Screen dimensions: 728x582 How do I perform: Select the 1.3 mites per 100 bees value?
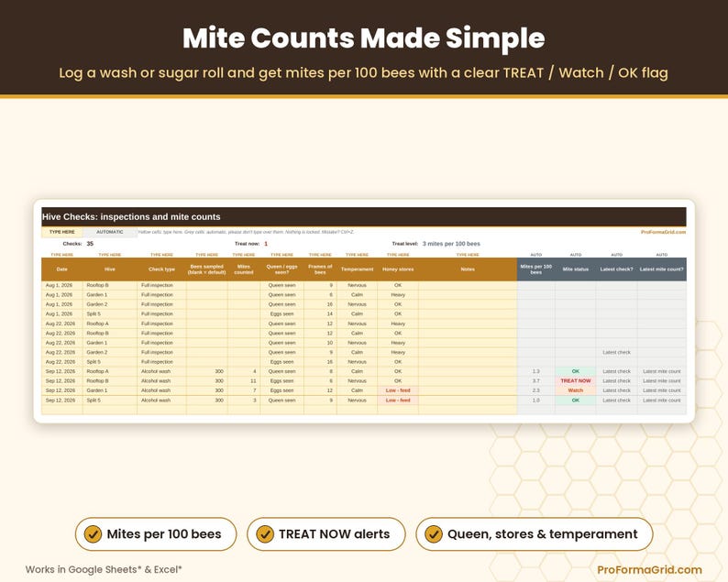tap(536, 371)
